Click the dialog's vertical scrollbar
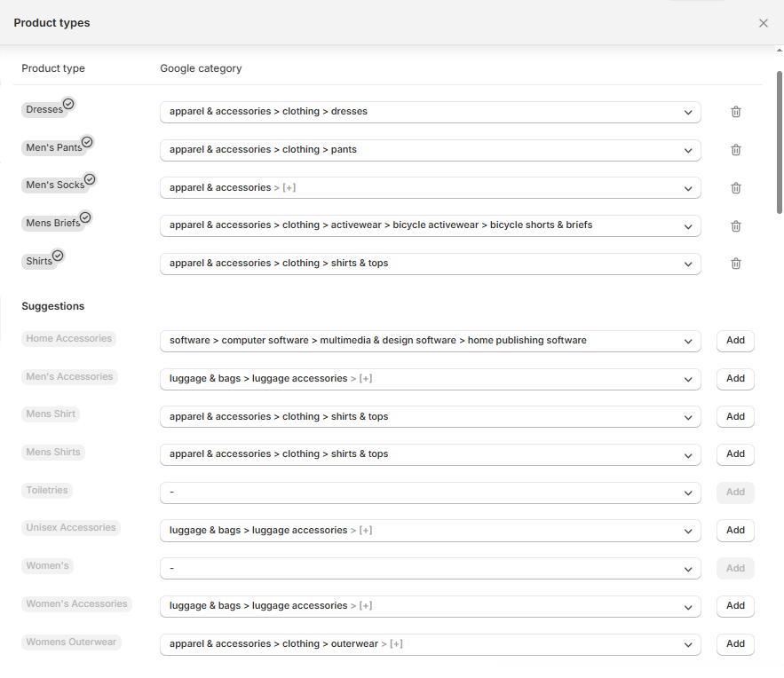784x678 pixels. (x=780, y=142)
